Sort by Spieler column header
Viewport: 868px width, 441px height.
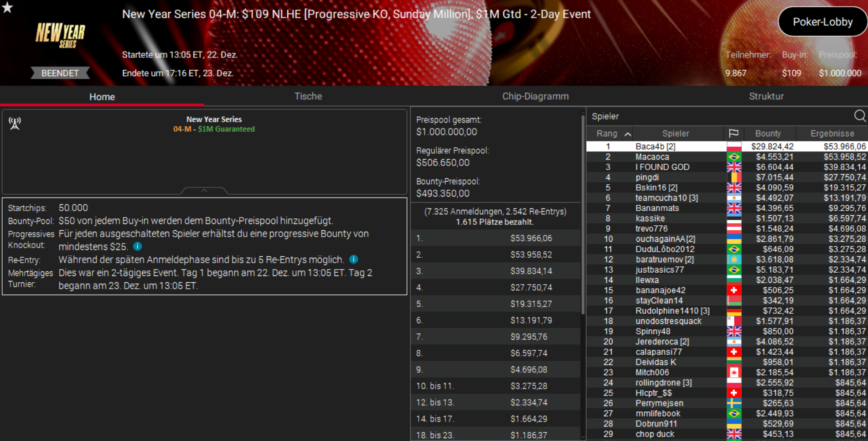click(x=676, y=133)
